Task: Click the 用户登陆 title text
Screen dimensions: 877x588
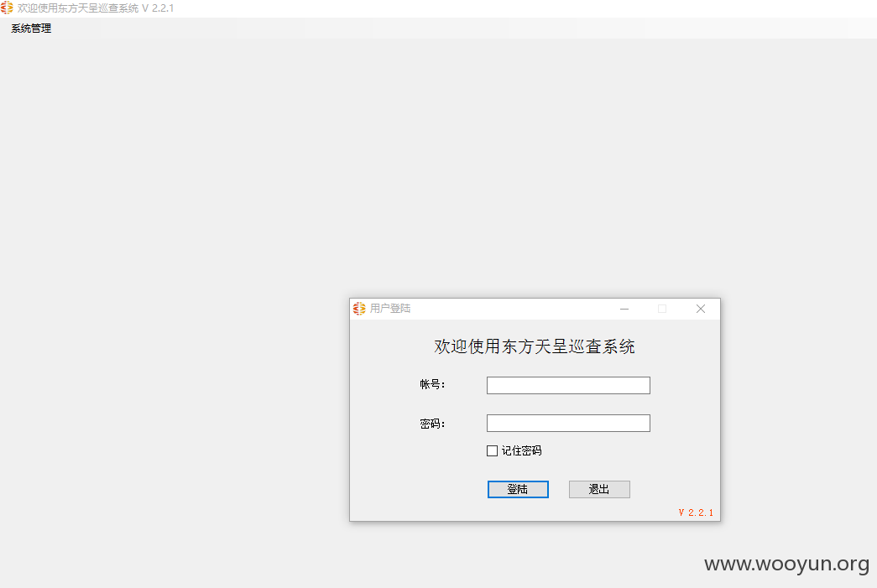Action: tap(390, 309)
